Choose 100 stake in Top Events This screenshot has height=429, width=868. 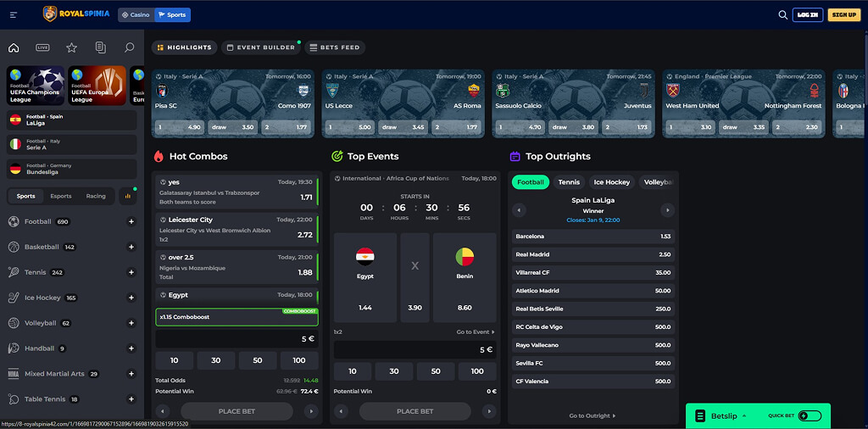click(x=477, y=371)
